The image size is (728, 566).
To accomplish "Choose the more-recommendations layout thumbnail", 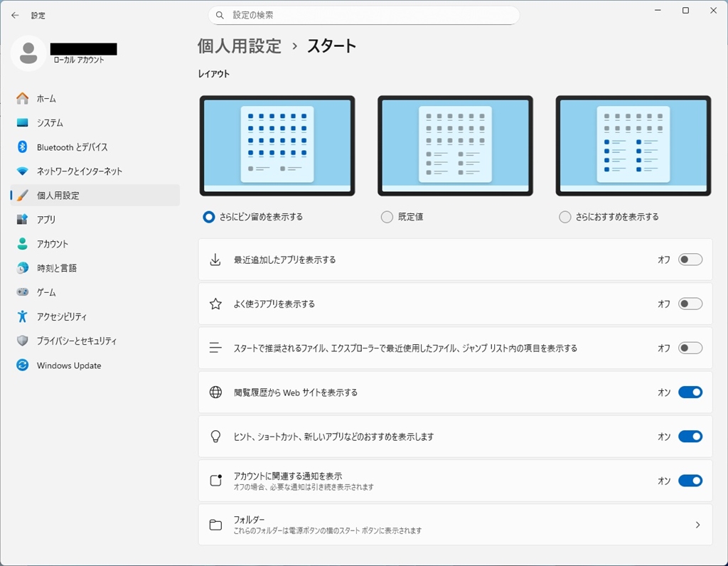I will pos(633,146).
